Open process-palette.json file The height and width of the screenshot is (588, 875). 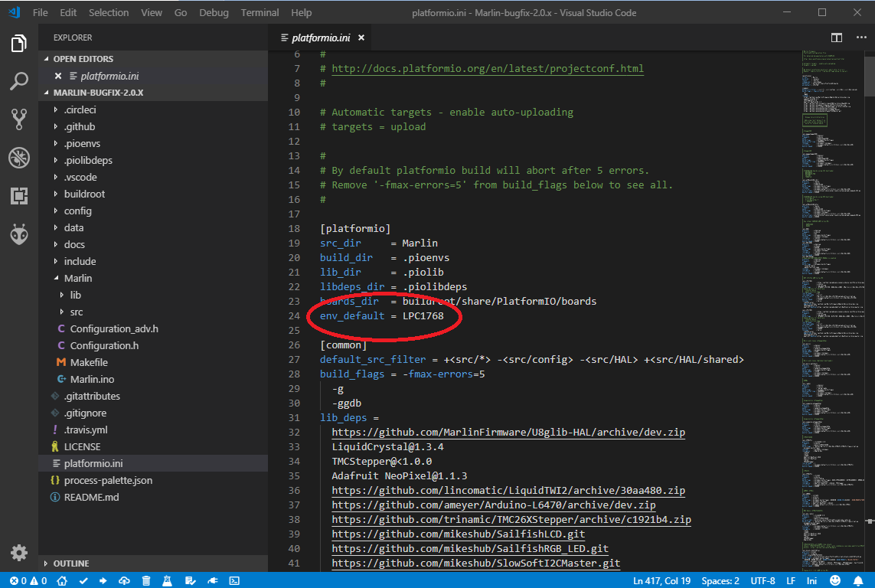click(x=108, y=480)
